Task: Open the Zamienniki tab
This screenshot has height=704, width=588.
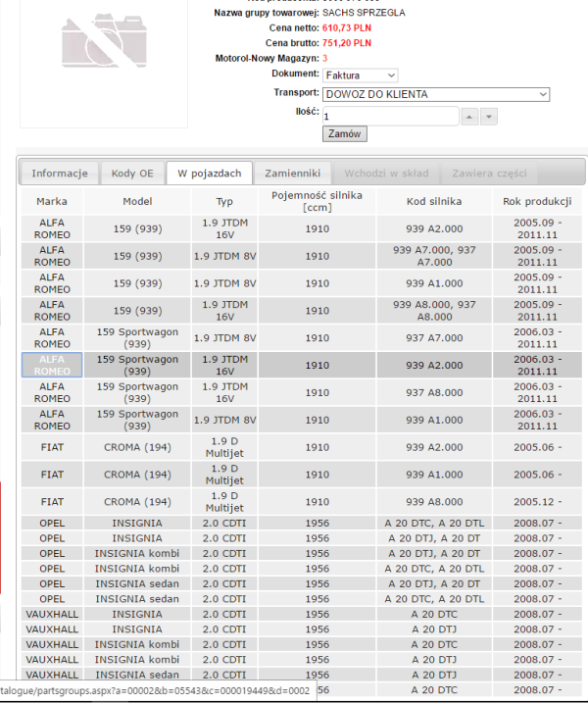Action: [x=293, y=174]
